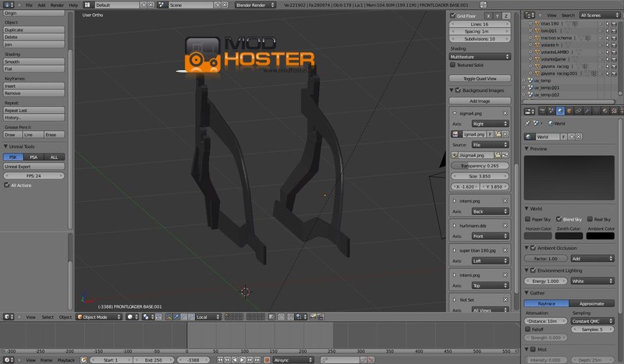Toggle the Environment Lighting checkbox
The image size is (624, 364).
click(x=534, y=270)
